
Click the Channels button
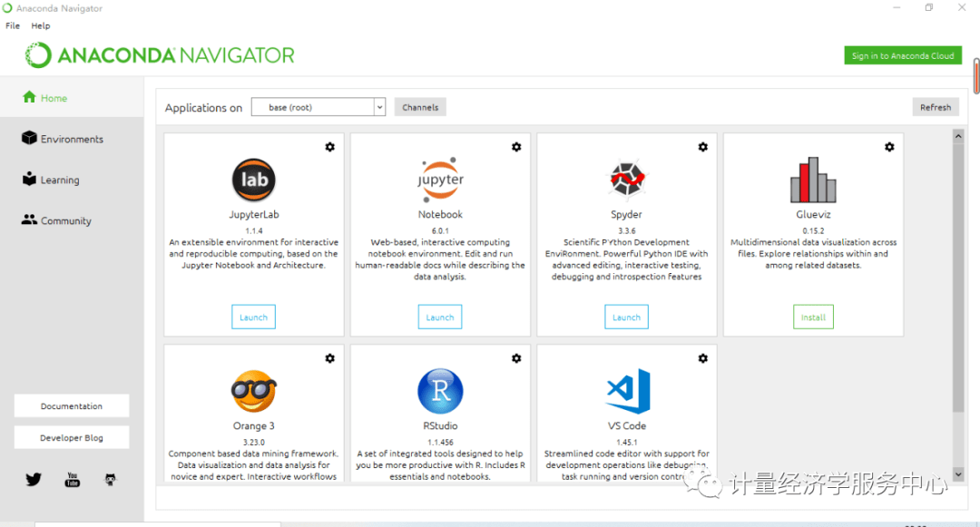tap(420, 107)
